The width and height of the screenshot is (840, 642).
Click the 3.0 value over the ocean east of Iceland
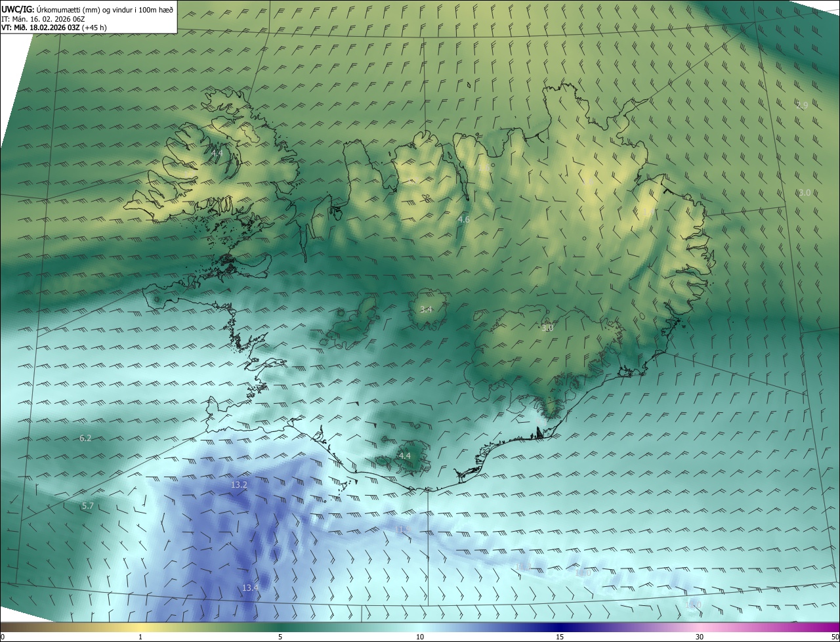pyautogui.click(x=805, y=192)
